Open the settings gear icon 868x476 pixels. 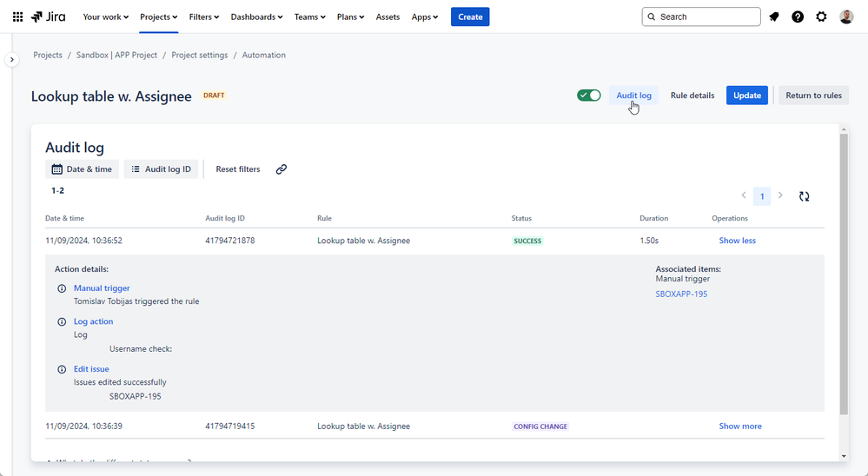coord(821,17)
